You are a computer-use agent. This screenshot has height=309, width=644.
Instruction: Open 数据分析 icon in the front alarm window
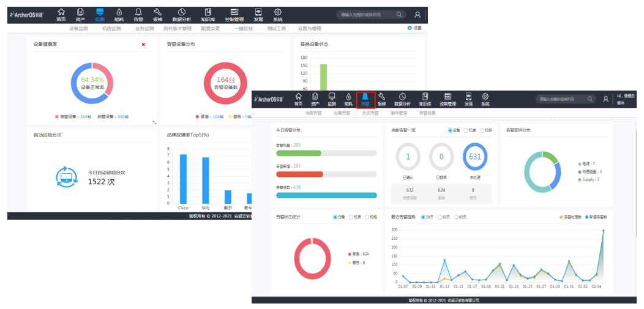pyautogui.click(x=402, y=99)
